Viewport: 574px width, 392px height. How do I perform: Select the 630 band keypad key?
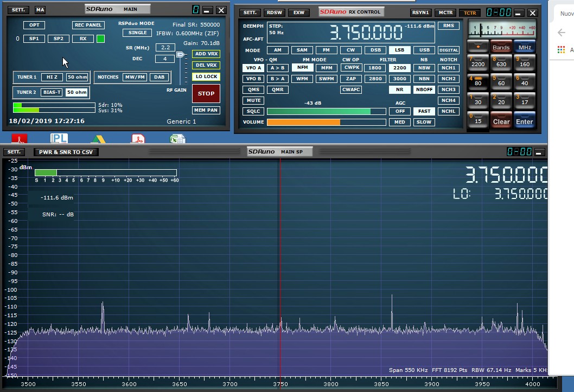click(501, 62)
